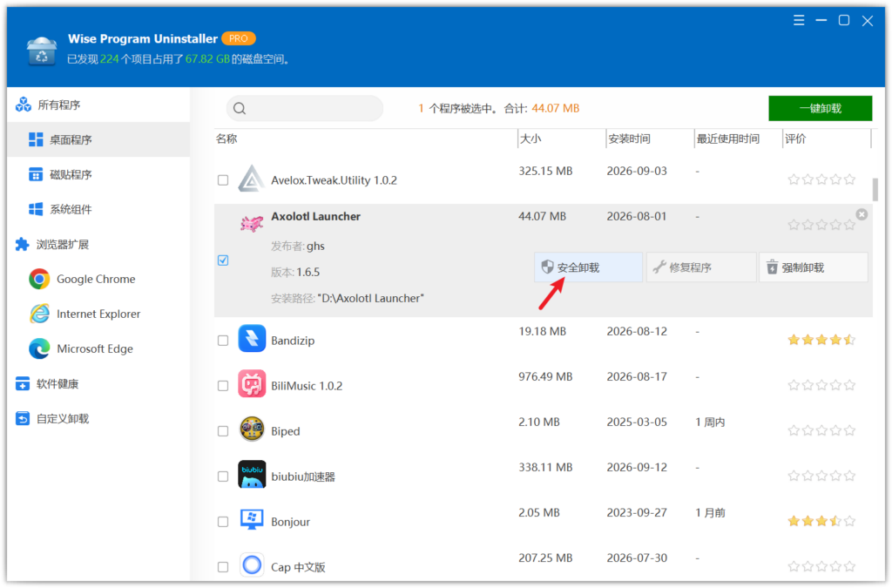
Task: Click the Bandizip star rating
Action: coord(821,340)
